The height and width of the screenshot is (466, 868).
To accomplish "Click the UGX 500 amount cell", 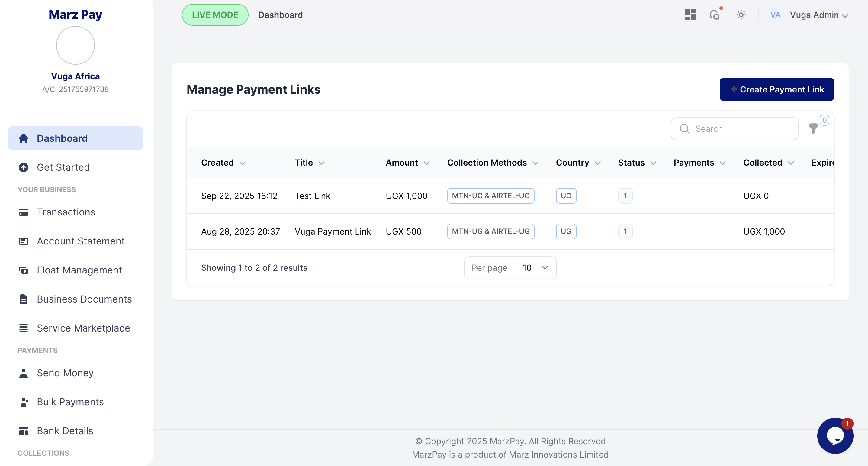I will tap(403, 232).
